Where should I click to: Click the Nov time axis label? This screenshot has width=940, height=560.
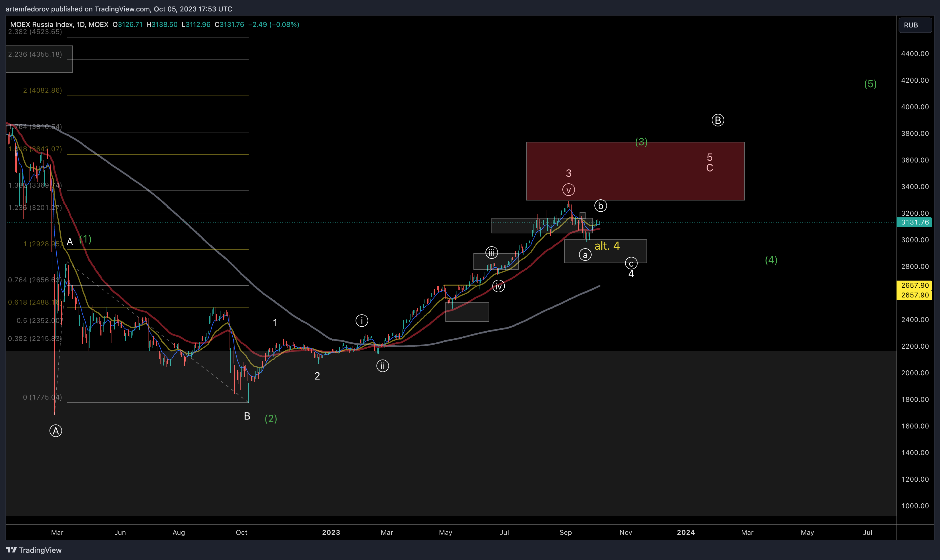pos(626,533)
